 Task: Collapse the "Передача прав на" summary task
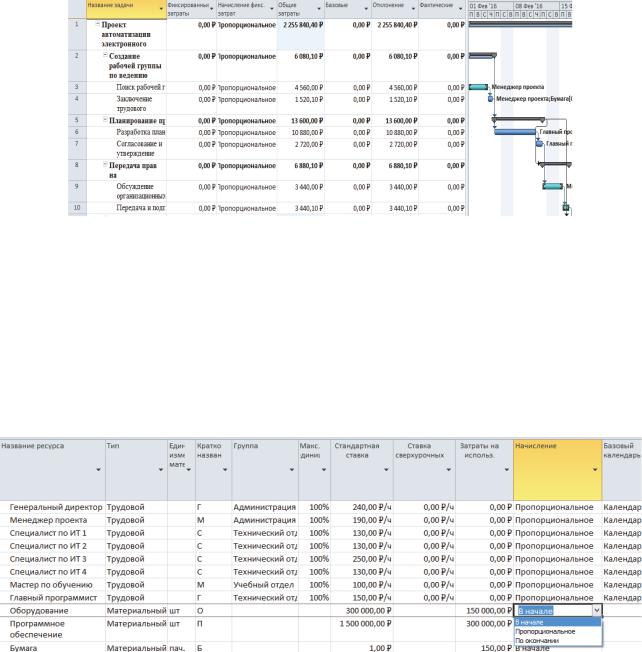pos(106,165)
